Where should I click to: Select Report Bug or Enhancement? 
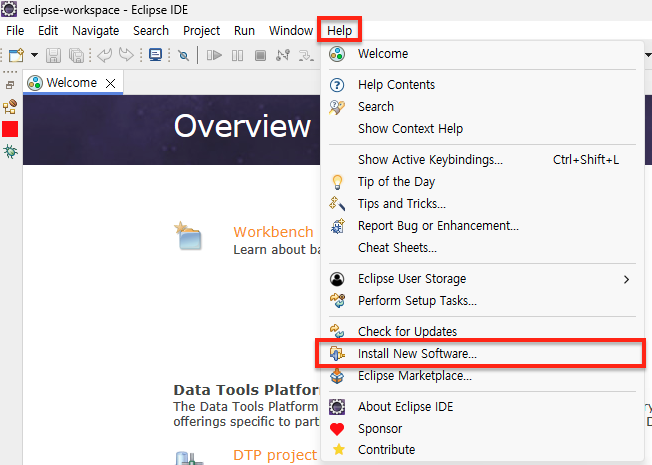click(x=482, y=226)
